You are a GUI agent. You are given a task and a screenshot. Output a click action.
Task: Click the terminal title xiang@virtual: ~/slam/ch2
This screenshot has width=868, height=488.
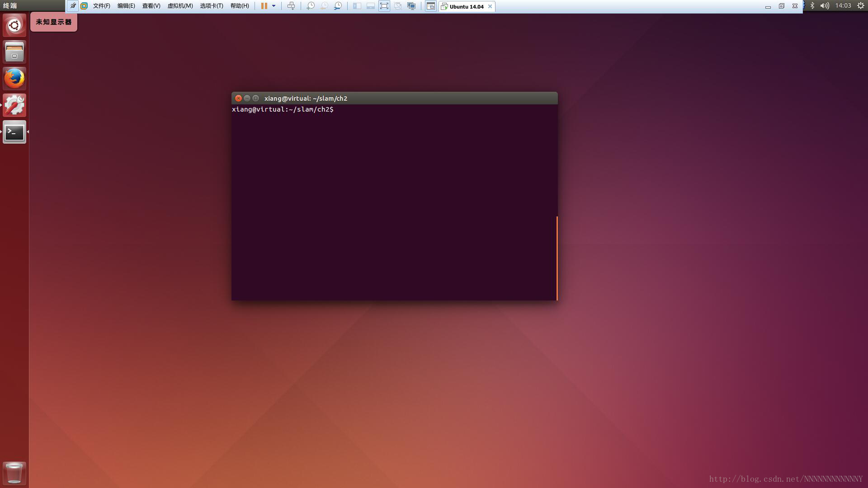pyautogui.click(x=306, y=99)
